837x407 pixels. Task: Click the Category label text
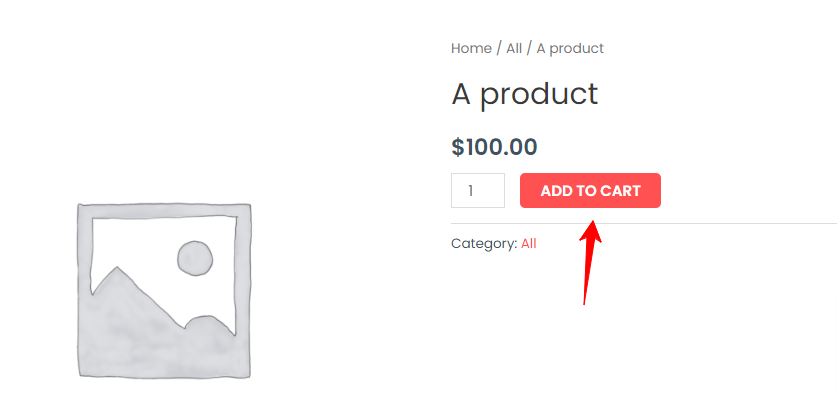[484, 244]
